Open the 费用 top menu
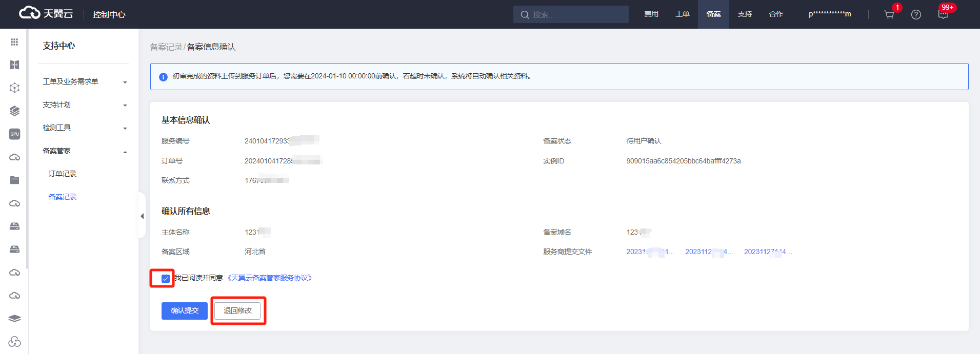This screenshot has width=980, height=354. pyautogui.click(x=651, y=14)
